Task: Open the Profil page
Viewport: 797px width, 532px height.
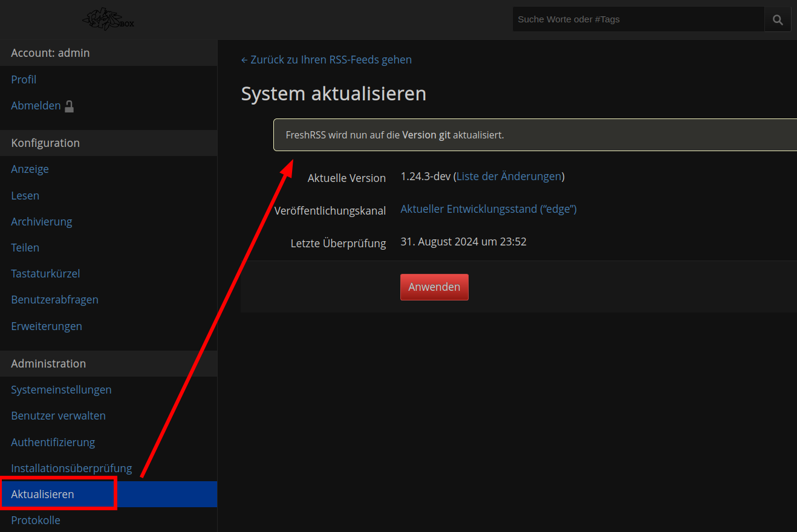Action: (24, 79)
